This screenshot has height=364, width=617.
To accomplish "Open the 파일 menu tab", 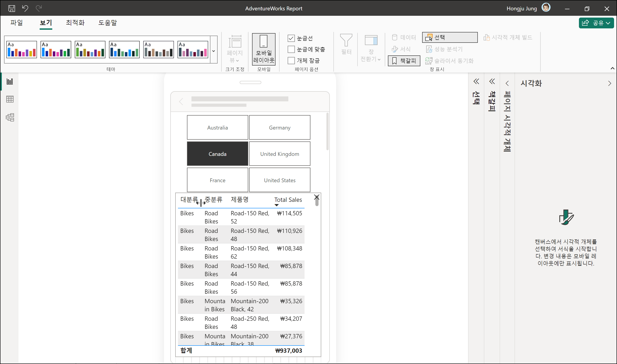I will [x=16, y=23].
